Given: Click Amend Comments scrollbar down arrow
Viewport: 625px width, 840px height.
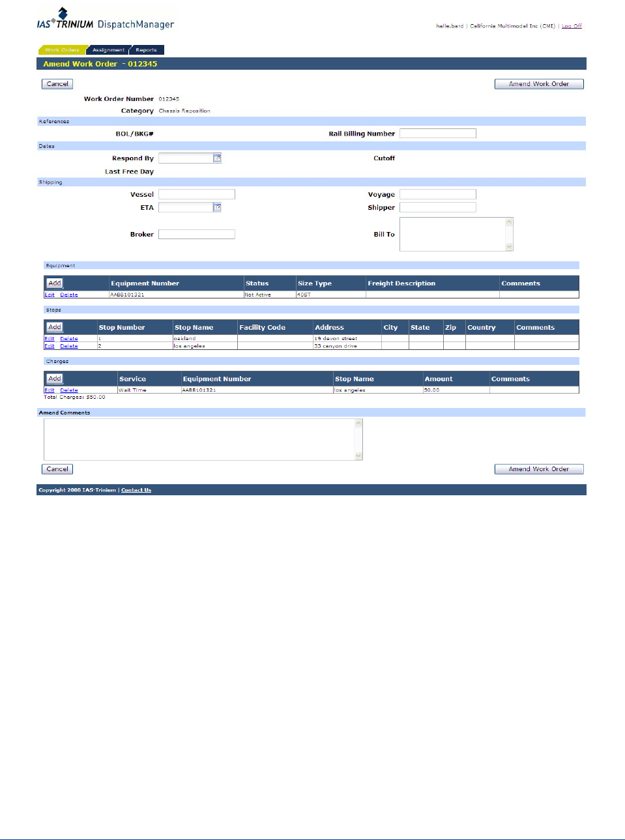Looking at the screenshot, I should [x=358, y=456].
